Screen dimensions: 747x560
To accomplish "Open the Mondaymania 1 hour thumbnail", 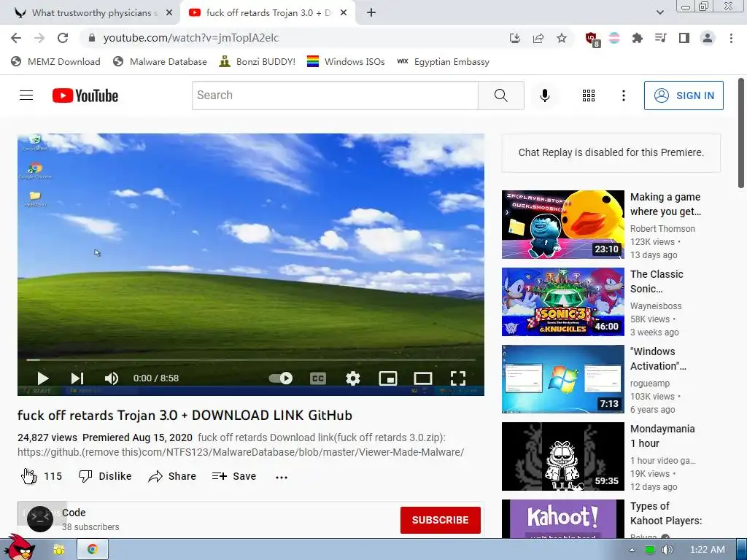I will point(562,456).
